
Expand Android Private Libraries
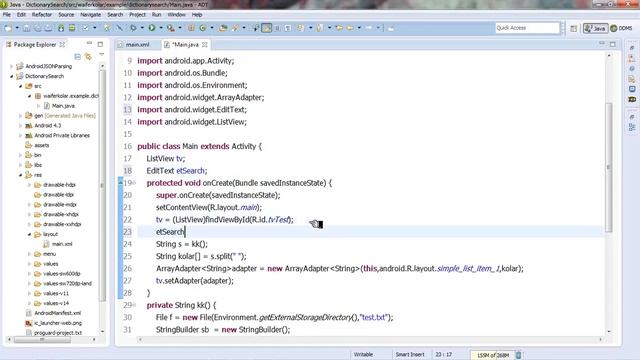[x=20, y=136]
